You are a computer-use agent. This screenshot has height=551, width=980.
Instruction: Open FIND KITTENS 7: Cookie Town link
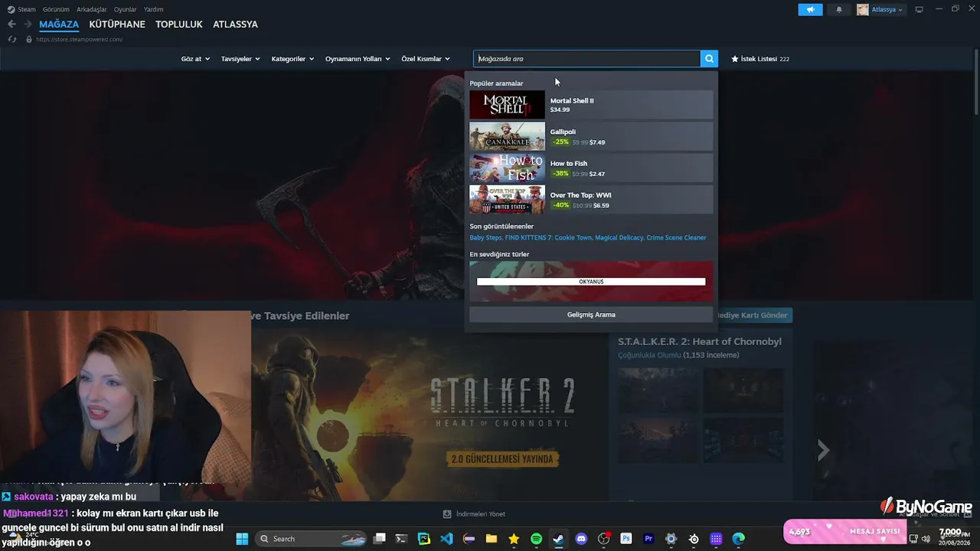(x=548, y=238)
